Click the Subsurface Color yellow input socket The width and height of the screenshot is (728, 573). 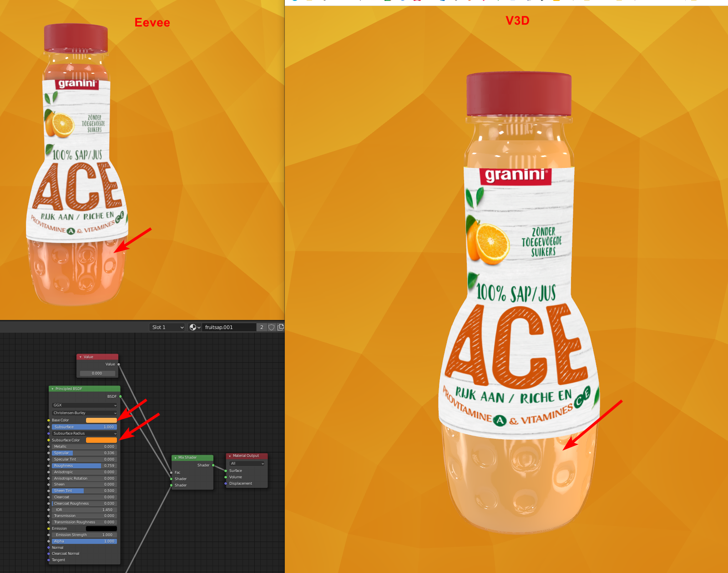click(49, 440)
